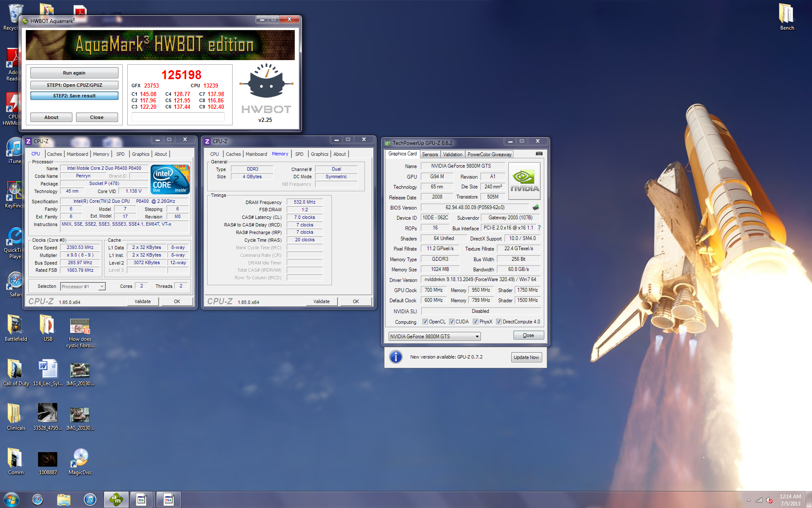Image resolution: width=812 pixels, height=508 pixels.
Task: Select the 33528_4795 image icon
Action: pos(48,417)
